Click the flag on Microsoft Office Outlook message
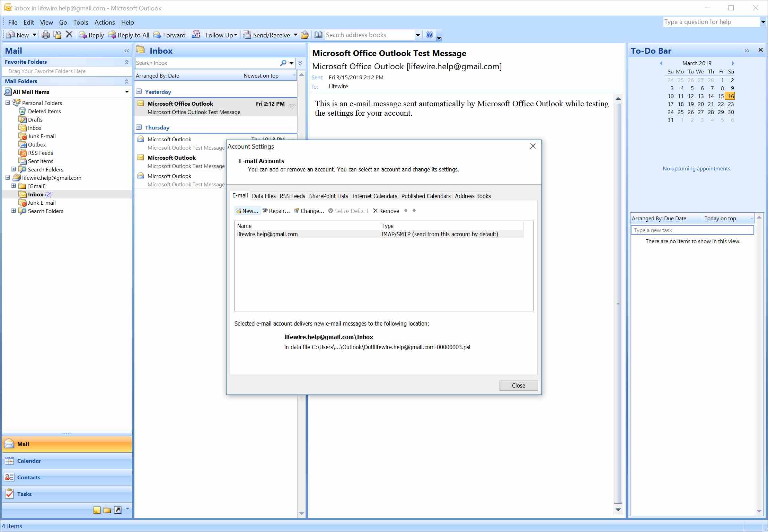 pyautogui.click(x=292, y=106)
